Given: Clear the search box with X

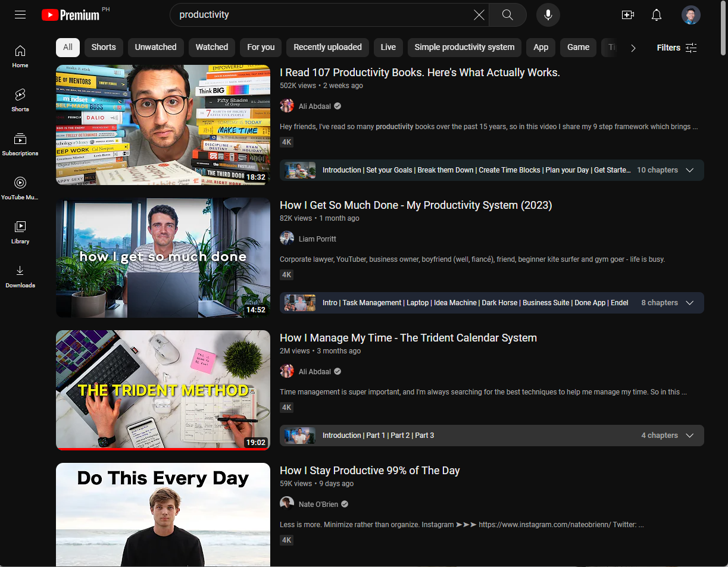Looking at the screenshot, I should click(479, 15).
